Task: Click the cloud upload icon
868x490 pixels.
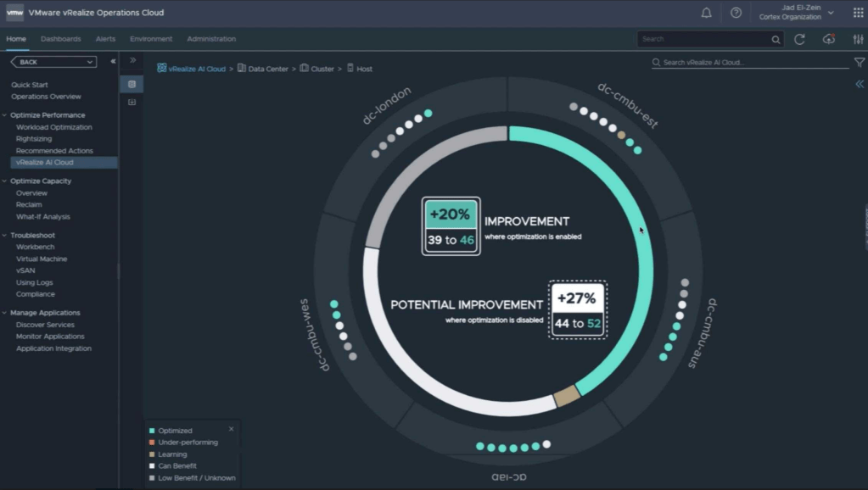Action: pos(829,39)
